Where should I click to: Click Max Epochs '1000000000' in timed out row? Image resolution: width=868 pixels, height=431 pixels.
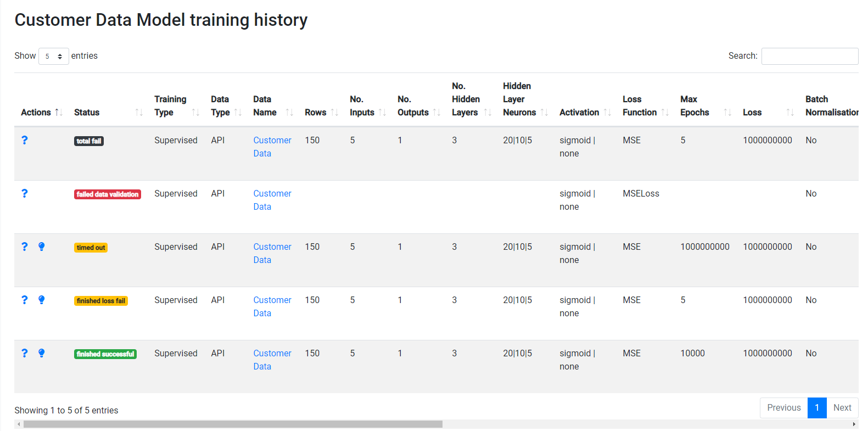click(705, 247)
